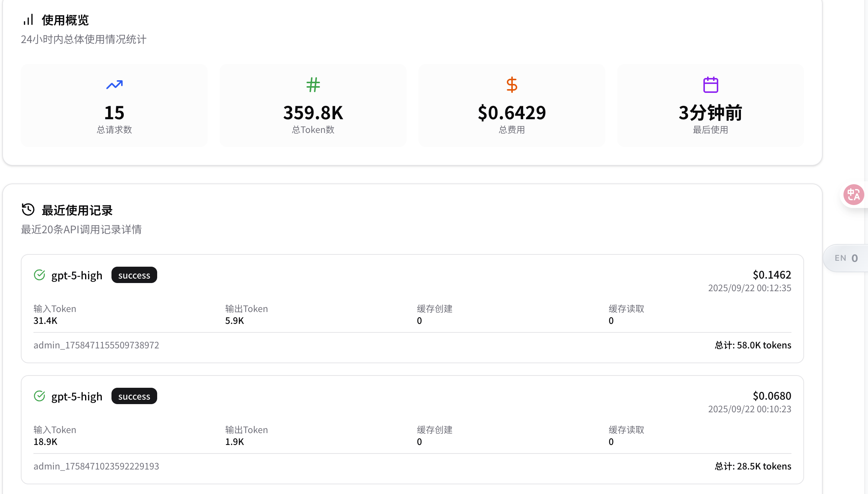Click the blue trending-up requests icon

point(114,85)
